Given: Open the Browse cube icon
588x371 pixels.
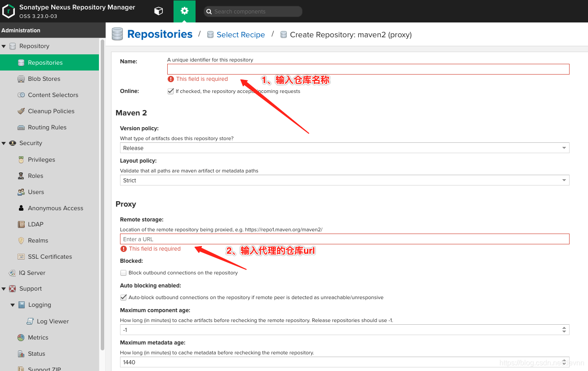Looking at the screenshot, I should (158, 11).
